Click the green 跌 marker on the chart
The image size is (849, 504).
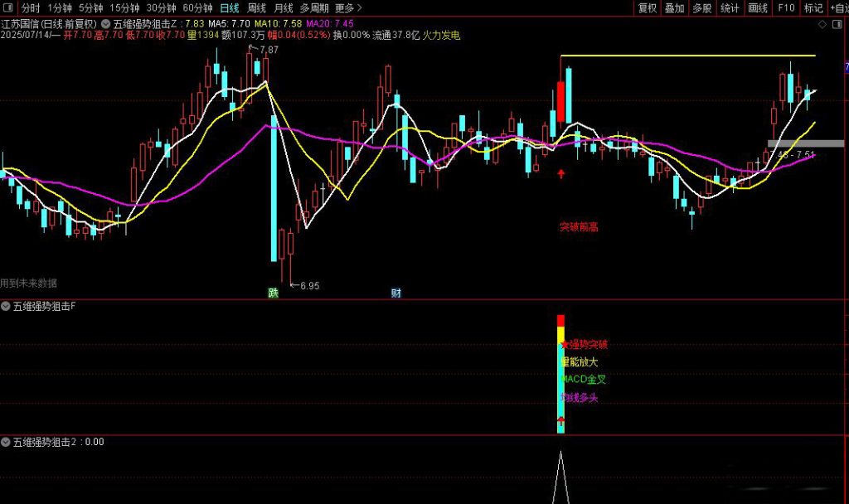(x=273, y=293)
